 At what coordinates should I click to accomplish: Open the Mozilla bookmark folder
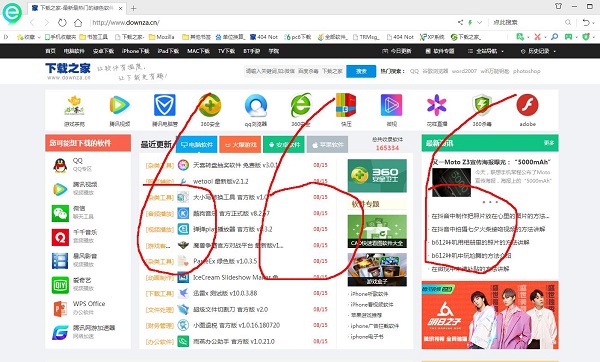point(161,37)
